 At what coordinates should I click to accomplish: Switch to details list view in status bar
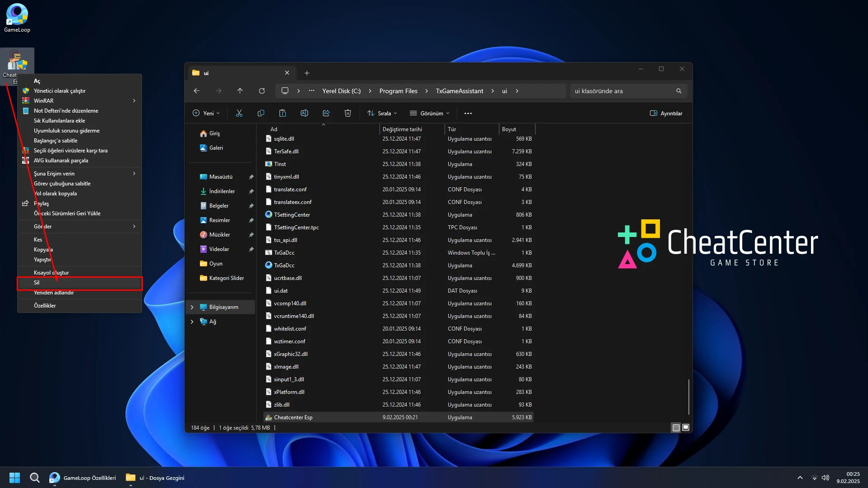click(676, 427)
